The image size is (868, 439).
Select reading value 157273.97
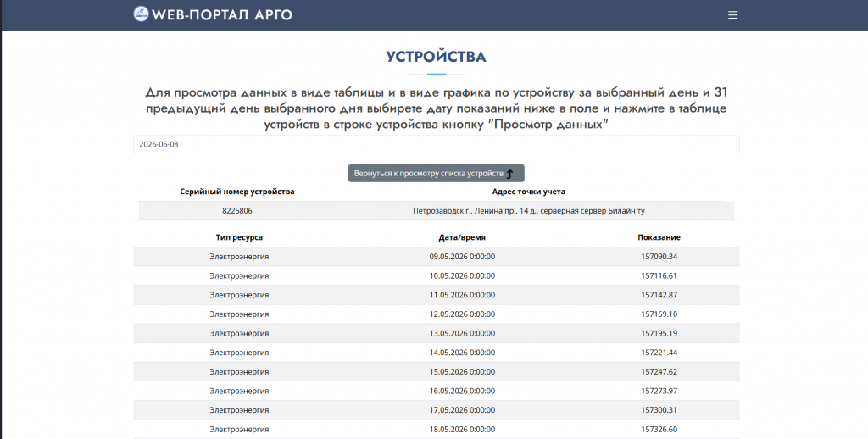point(659,391)
